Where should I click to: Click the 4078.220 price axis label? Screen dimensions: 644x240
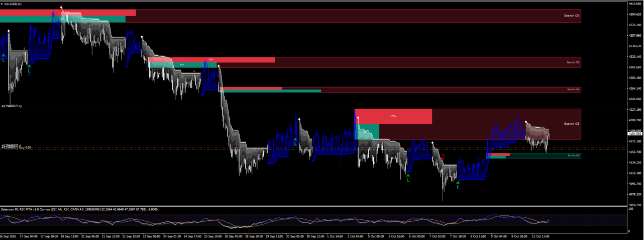point(635,194)
